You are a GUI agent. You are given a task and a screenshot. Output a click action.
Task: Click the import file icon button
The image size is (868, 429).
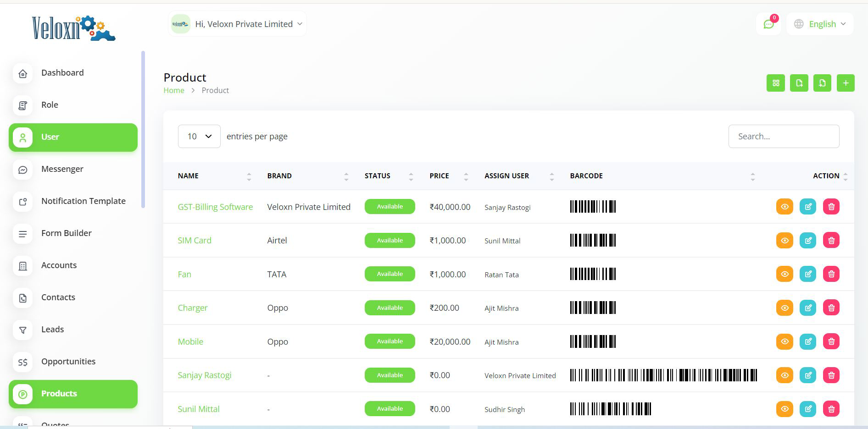coord(822,83)
